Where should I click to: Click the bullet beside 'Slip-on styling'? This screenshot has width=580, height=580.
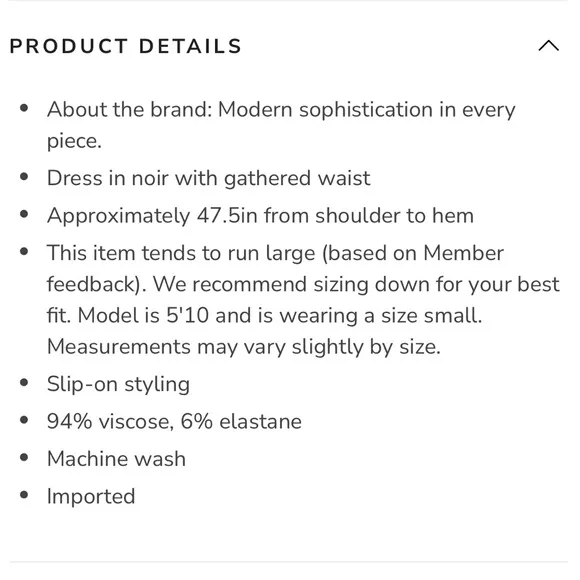tap(24, 382)
